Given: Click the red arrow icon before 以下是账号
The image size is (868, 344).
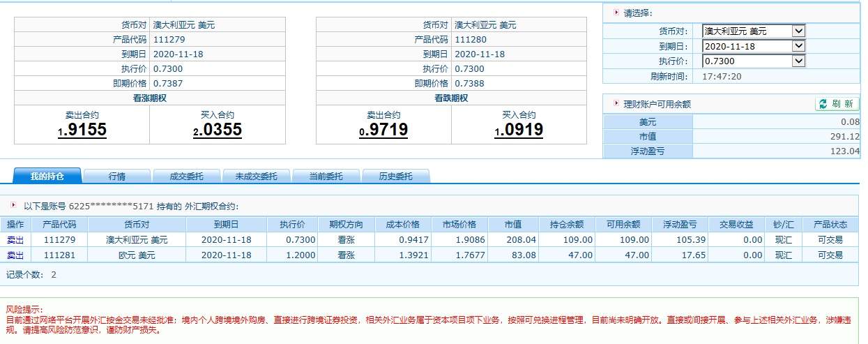Looking at the screenshot, I should tap(14, 206).
